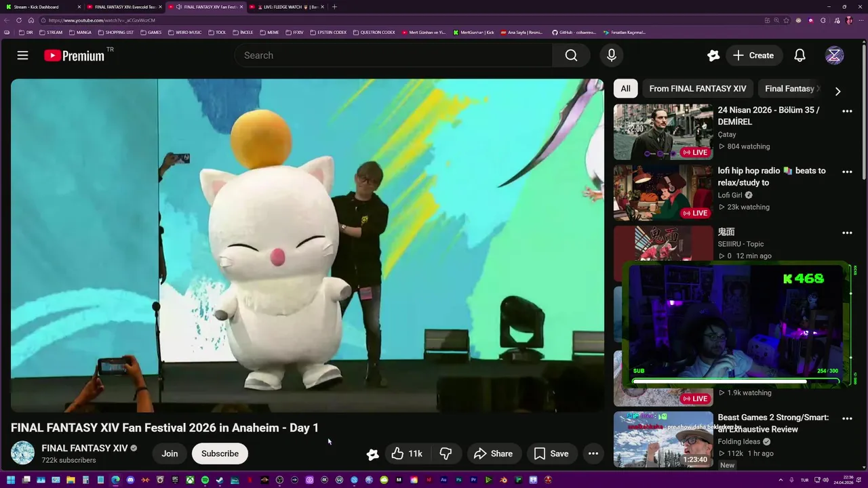This screenshot has width=868, height=488.
Task: Open options for lofi hip hop radio
Action: pos(847,171)
